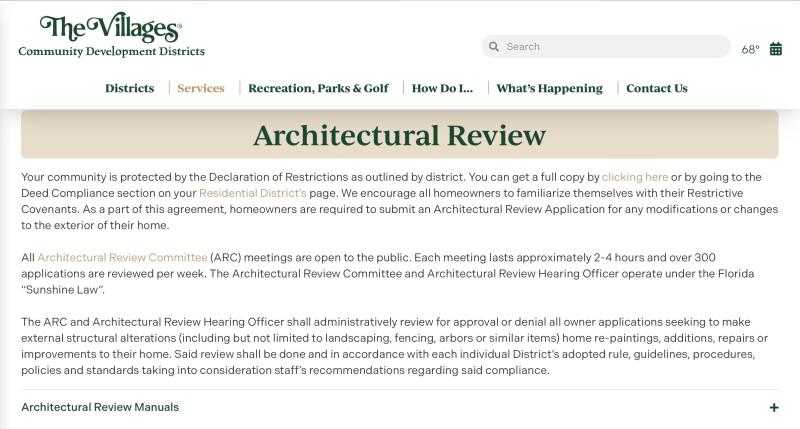Viewport: 800px width, 429px height.
Task: Open the How Do I... menu
Action: click(442, 88)
